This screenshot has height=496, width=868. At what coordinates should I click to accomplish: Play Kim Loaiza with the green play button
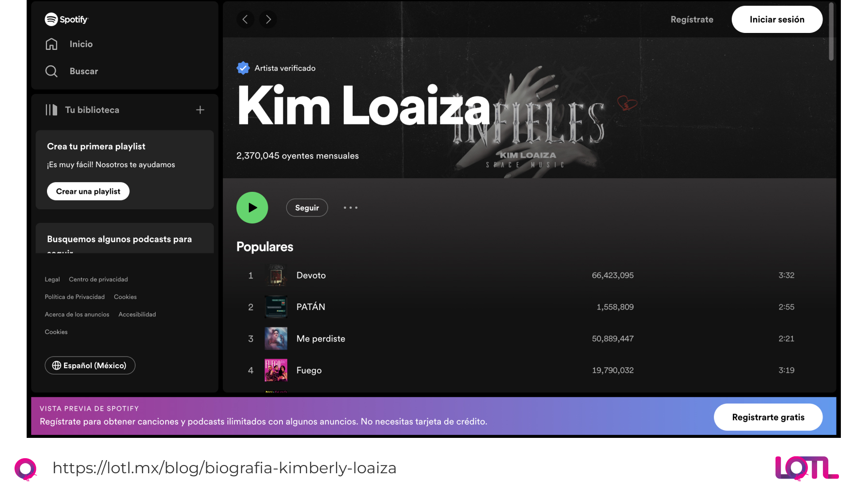click(252, 207)
